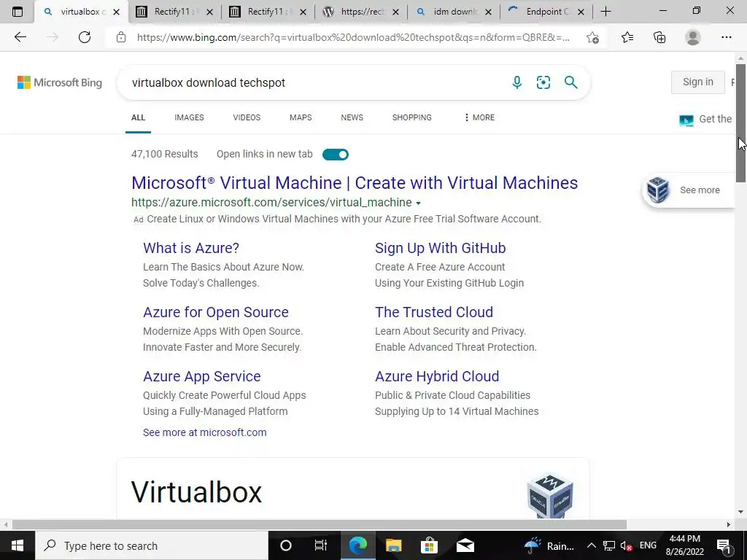The height and width of the screenshot is (560, 747).
Task: Click the Virtualbox logo thumbnail in card
Action: click(550, 495)
